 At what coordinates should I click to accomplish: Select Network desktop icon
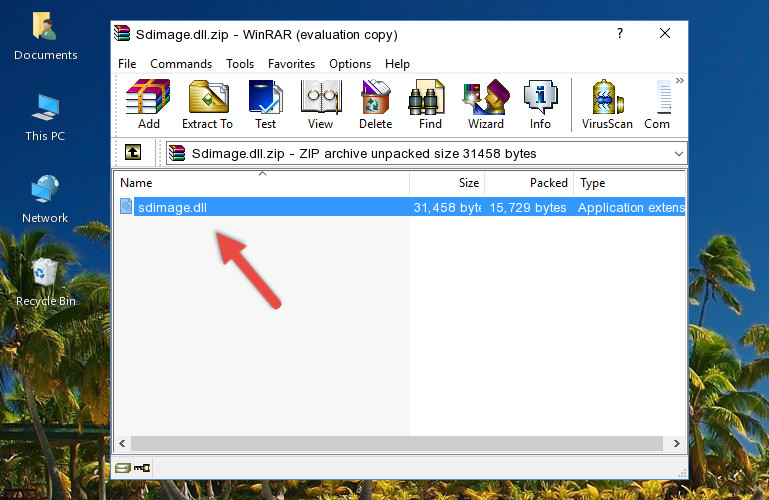45,200
